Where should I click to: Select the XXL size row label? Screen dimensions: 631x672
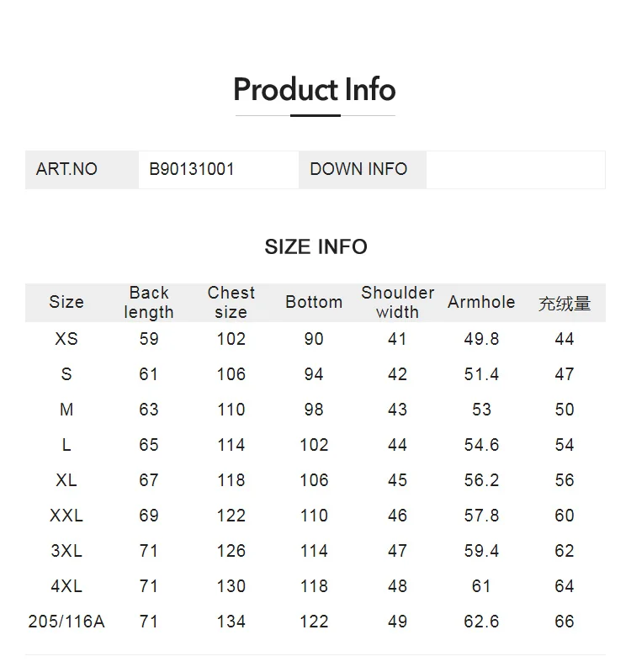point(66,516)
